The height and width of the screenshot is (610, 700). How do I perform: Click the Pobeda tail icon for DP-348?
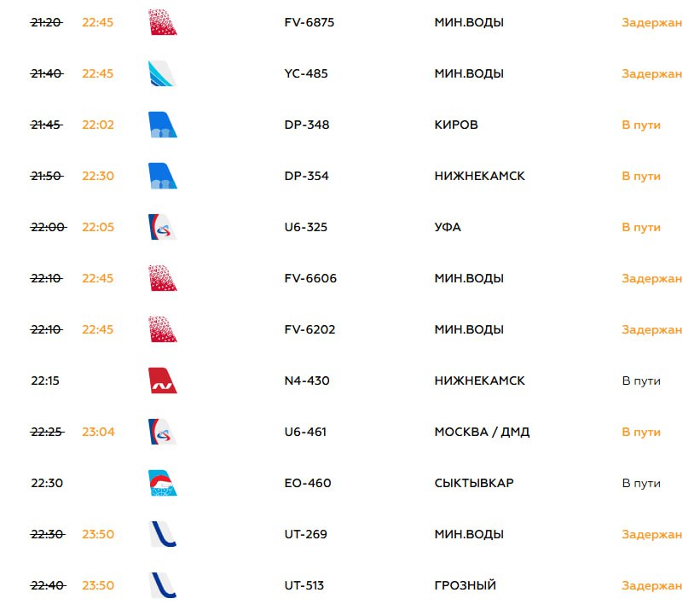click(163, 125)
